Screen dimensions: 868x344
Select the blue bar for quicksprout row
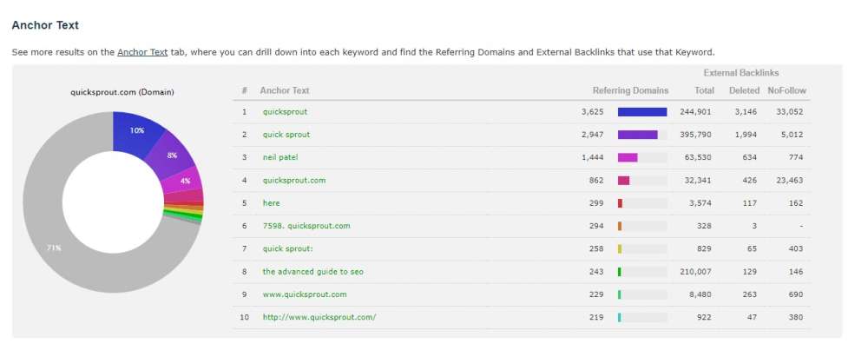tap(642, 112)
